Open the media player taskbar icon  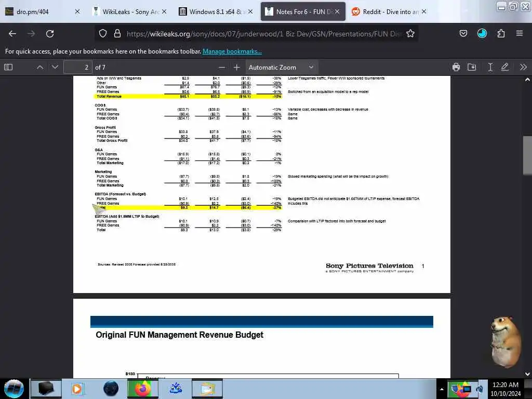[77, 389]
